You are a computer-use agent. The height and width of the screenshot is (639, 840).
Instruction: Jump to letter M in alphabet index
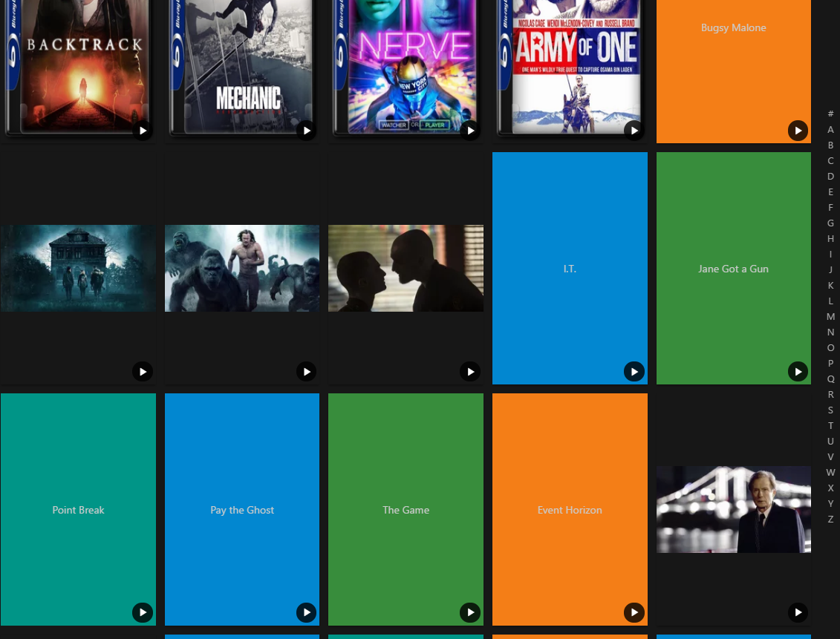[x=830, y=316]
